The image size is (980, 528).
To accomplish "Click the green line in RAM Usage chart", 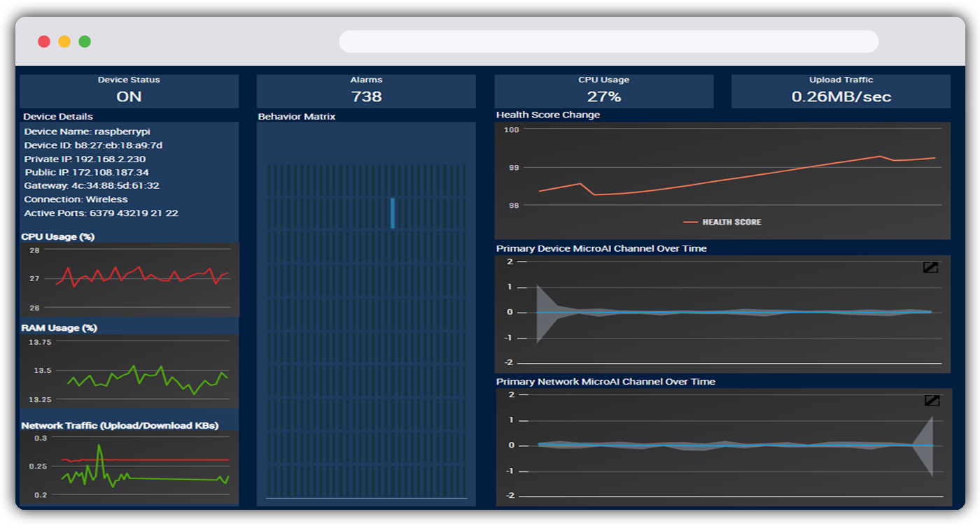I will pos(134,367).
